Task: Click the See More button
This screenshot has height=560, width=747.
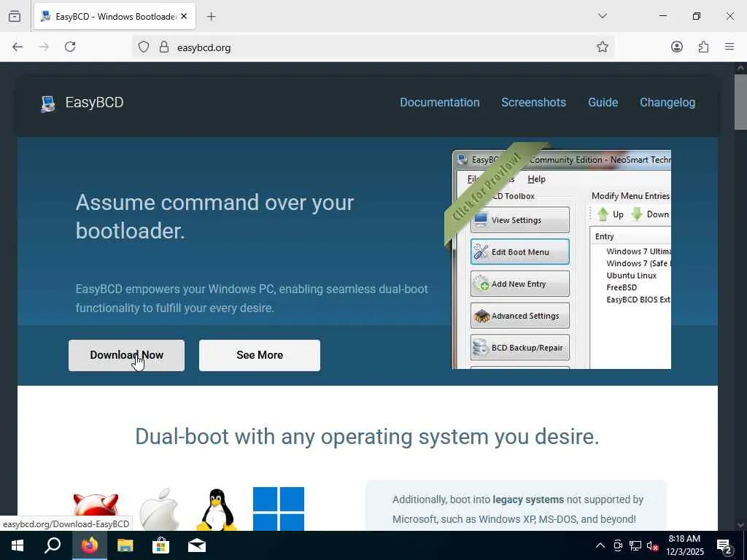Action: [260, 355]
